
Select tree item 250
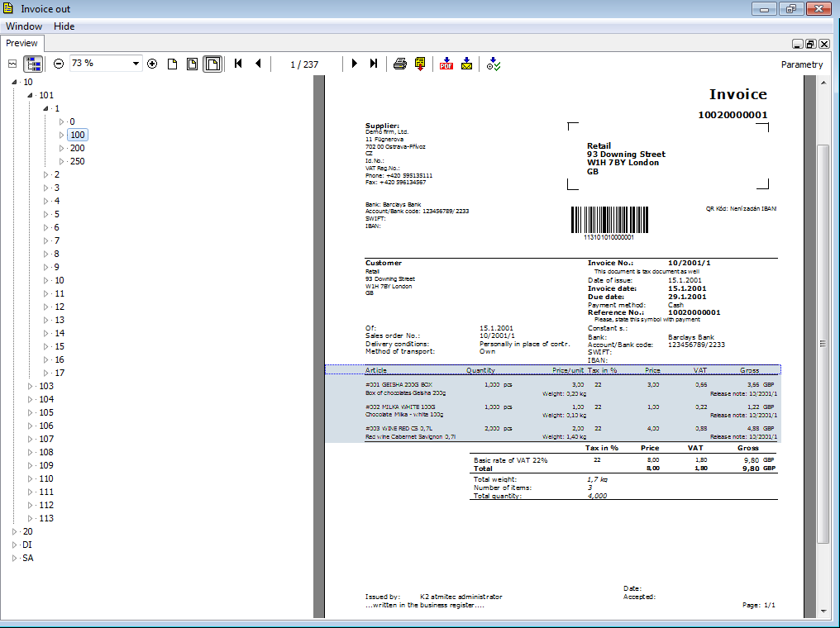[77, 161]
